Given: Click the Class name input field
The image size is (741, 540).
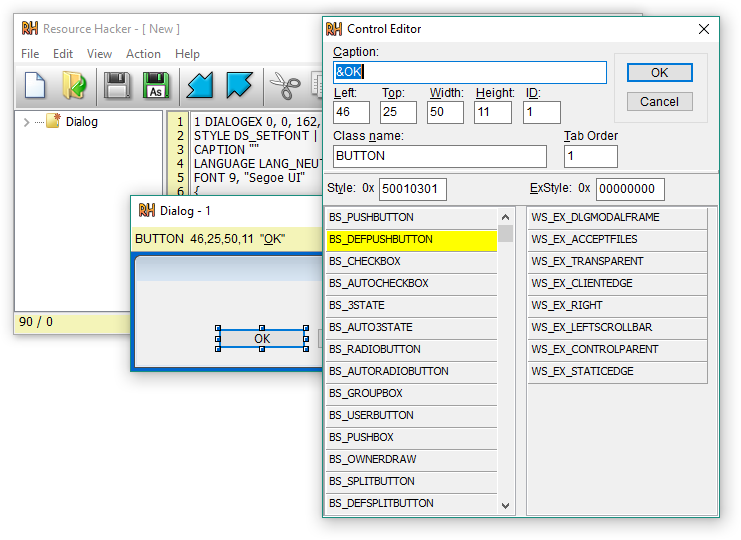Looking at the screenshot, I should click(x=439, y=156).
